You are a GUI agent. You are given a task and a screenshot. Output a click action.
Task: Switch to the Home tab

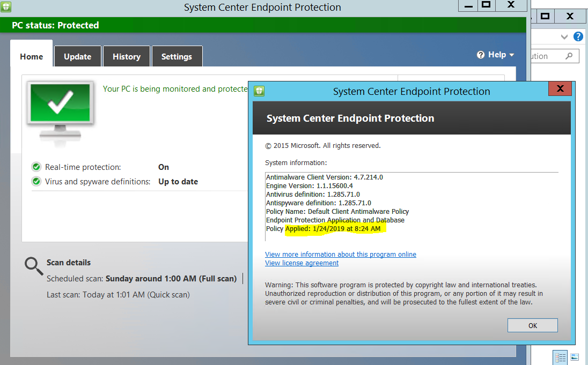tap(32, 57)
